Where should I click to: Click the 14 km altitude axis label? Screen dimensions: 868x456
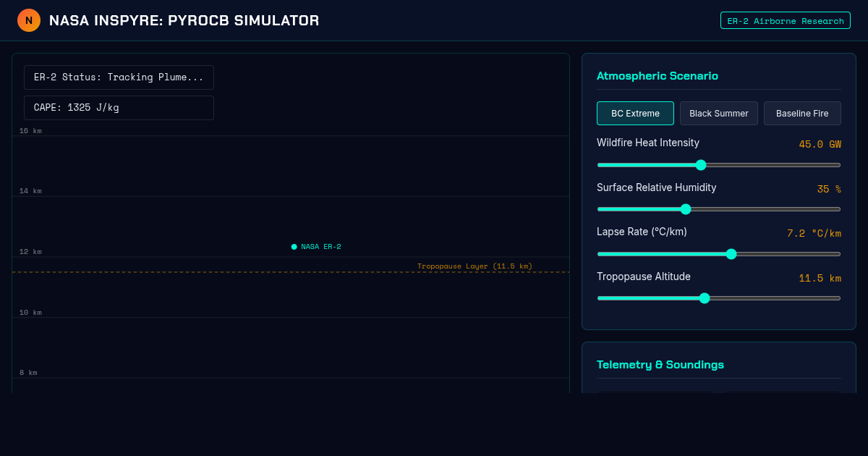30,191
